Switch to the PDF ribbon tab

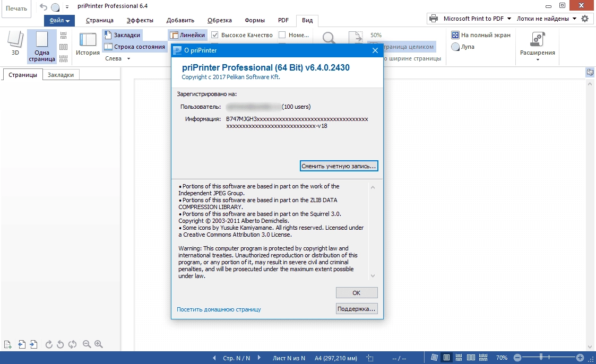pyautogui.click(x=283, y=21)
